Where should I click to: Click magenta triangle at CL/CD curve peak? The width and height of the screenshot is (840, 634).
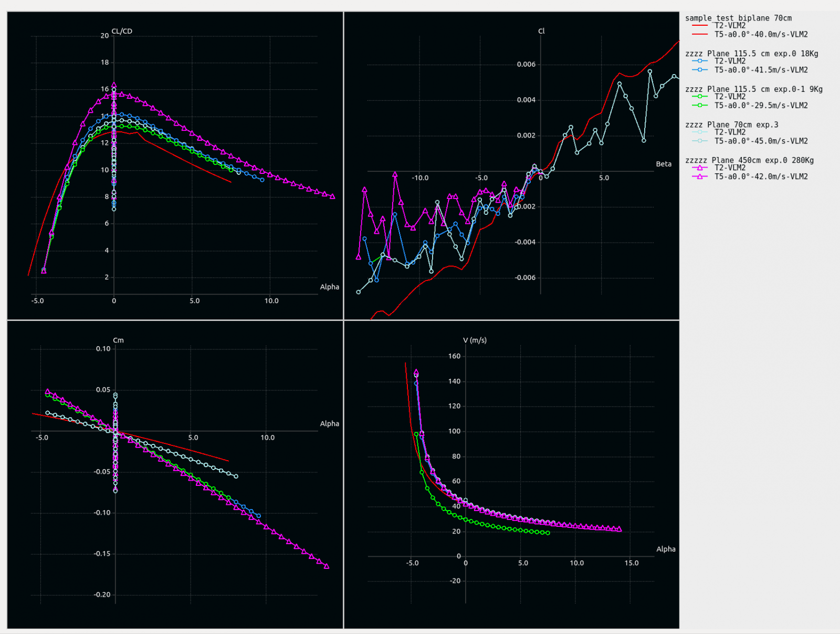(x=114, y=85)
